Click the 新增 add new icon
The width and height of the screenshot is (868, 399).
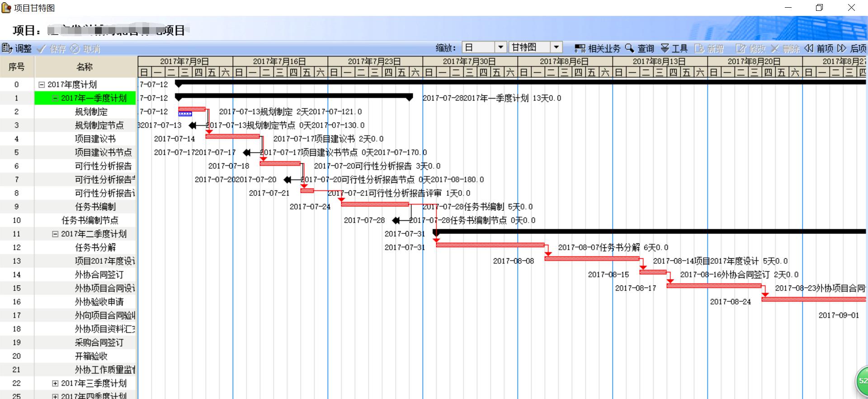[x=699, y=48]
